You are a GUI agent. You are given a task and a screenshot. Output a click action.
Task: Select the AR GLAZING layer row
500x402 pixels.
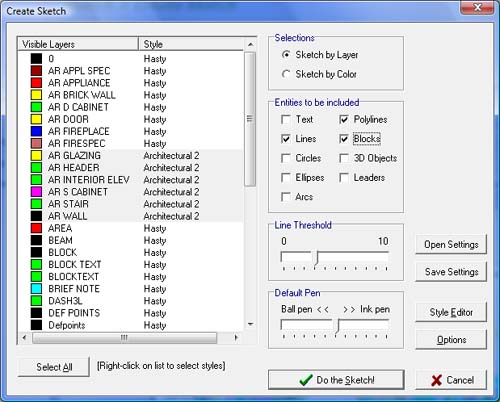pos(131,155)
